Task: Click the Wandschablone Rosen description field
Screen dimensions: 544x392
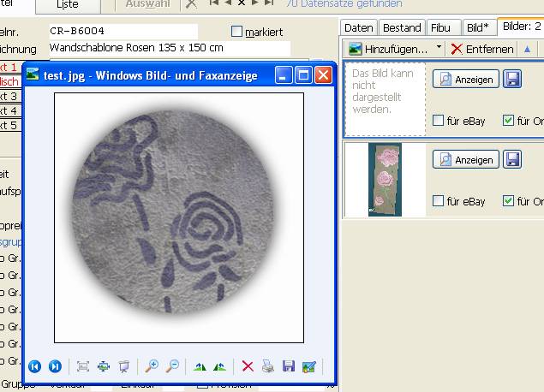Action: (170, 48)
